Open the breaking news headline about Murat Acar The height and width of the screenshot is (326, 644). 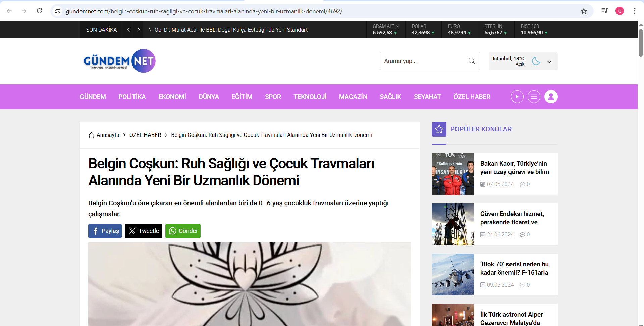(x=231, y=30)
